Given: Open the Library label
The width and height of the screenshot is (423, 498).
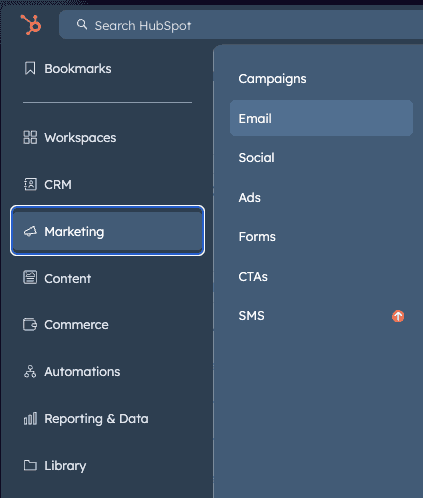Looking at the screenshot, I should (65, 466).
